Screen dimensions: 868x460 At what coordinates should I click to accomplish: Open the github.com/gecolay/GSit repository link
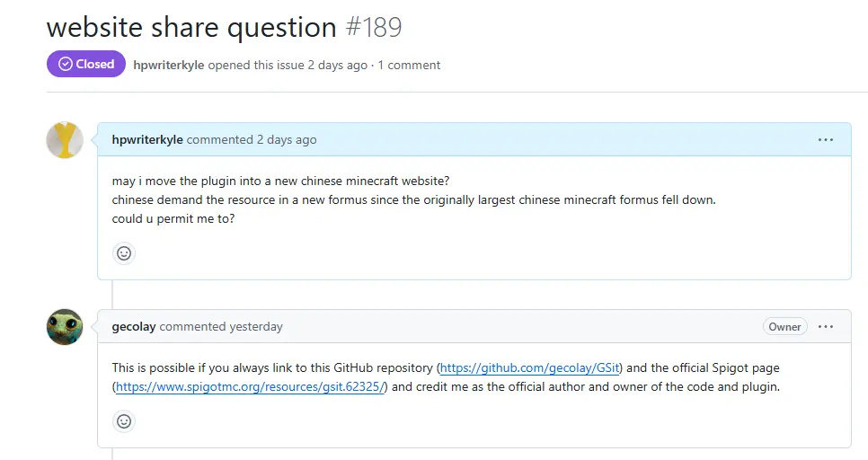pyautogui.click(x=530, y=368)
